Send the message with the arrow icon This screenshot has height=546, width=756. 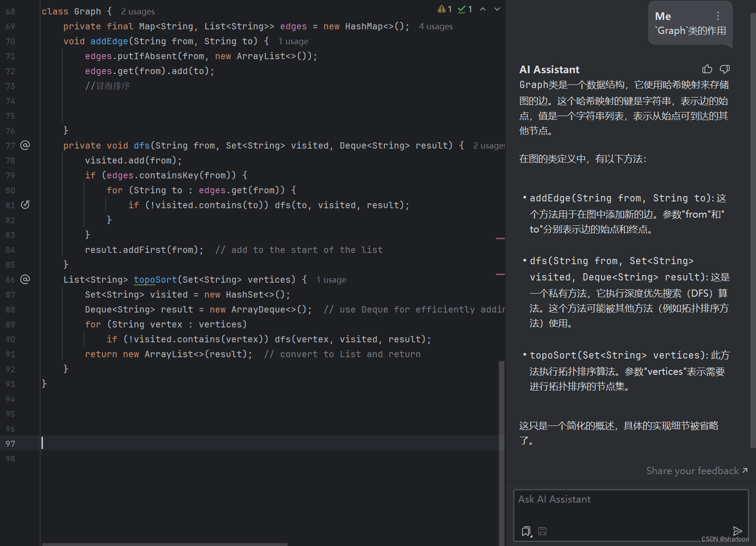(737, 531)
